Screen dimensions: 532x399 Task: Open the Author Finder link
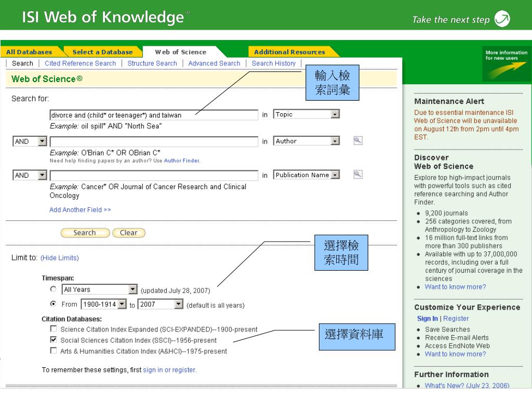182,161
